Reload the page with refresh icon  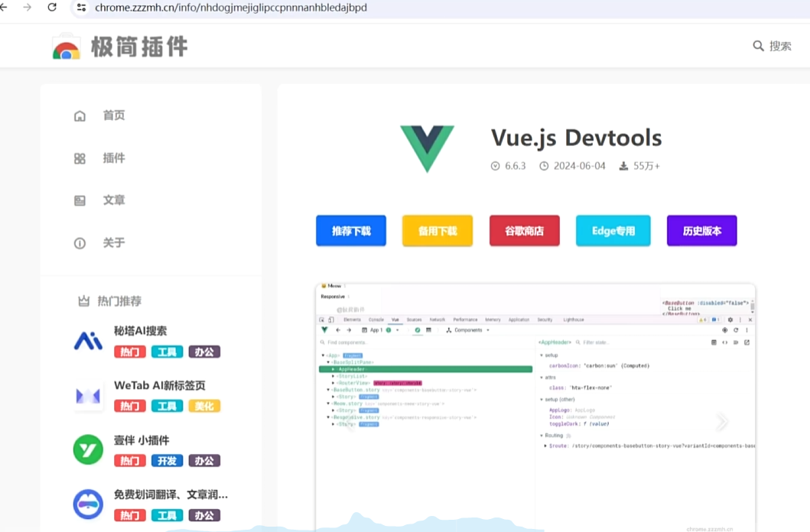click(52, 7)
